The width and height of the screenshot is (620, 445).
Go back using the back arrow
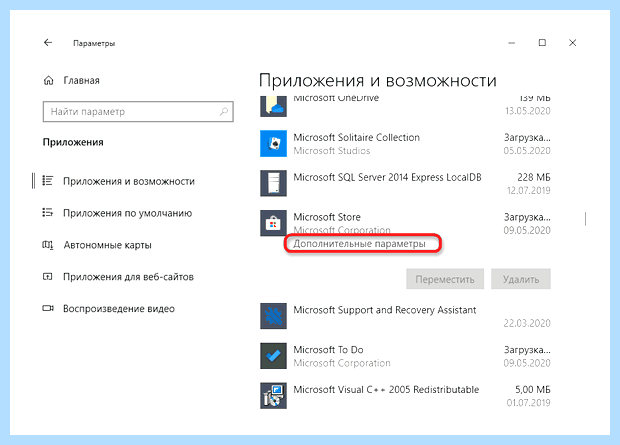[48, 42]
